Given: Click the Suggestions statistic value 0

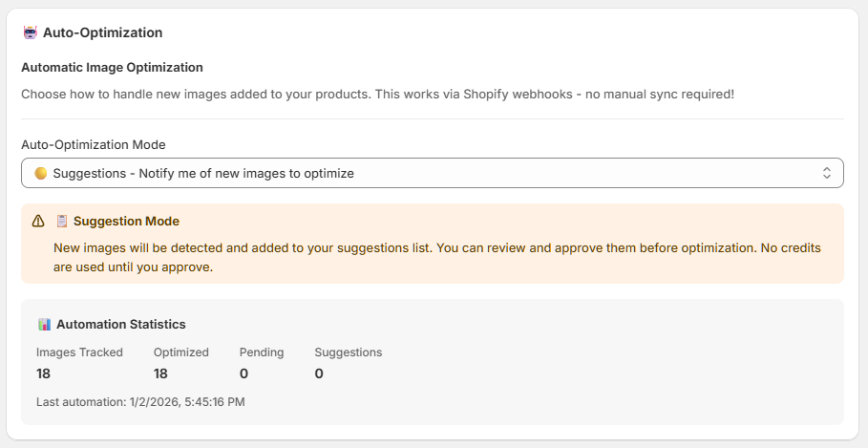Looking at the screenshot, I should coord(319,373).
